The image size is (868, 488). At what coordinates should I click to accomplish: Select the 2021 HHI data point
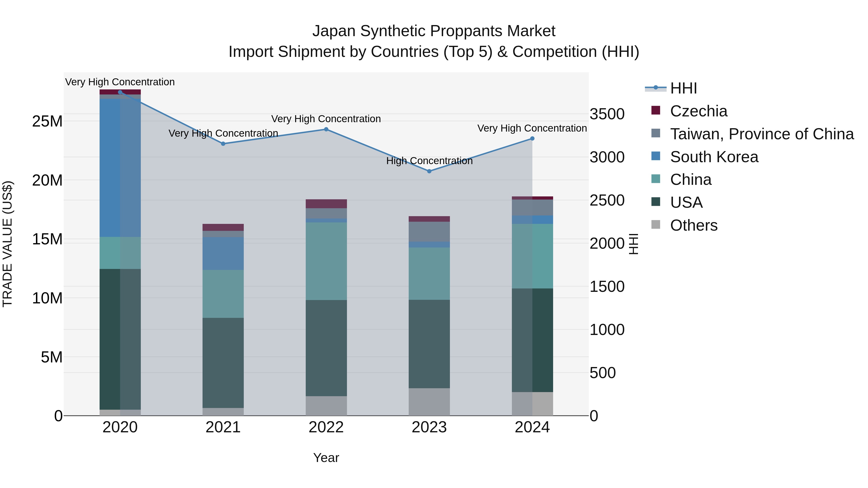(x=223, y=144)
